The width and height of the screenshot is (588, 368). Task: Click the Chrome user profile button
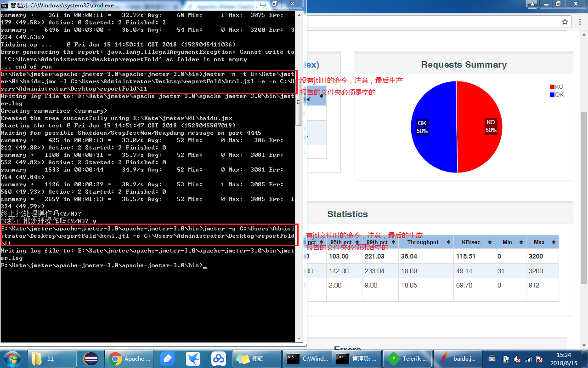[x=531, y=4]
